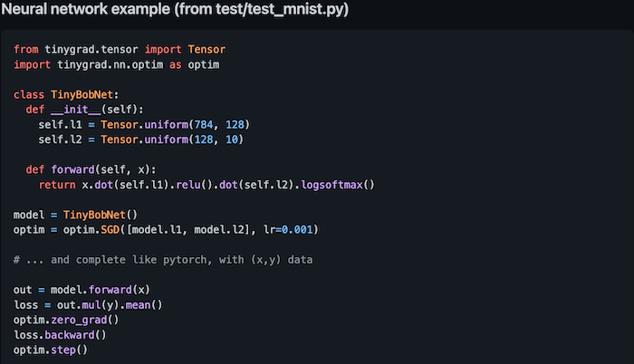This screenshot has width=634, height=364.
Task: Click the __init__ method name
Action: click(x=76, y=109)
